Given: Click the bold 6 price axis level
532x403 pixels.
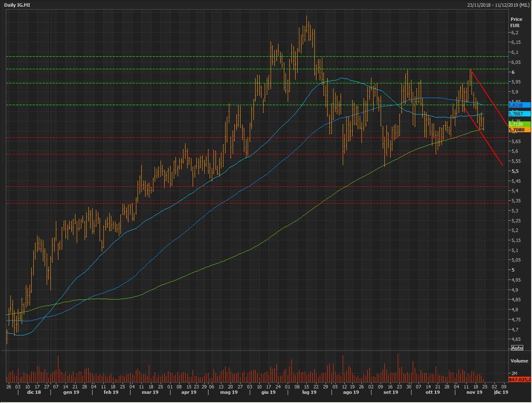Looking at the screenshot, I should (x=513, y=72).
